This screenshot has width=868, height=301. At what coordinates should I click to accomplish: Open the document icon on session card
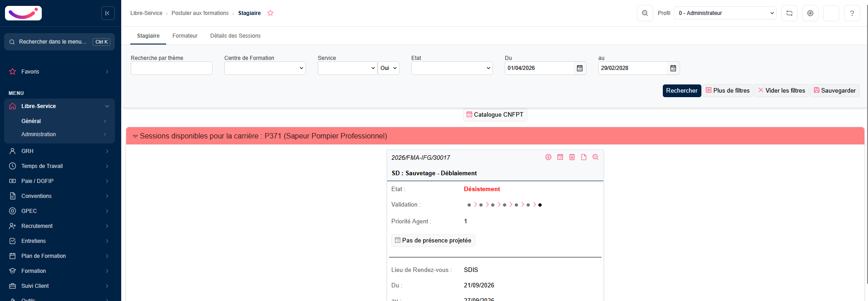tap(584, 157)
